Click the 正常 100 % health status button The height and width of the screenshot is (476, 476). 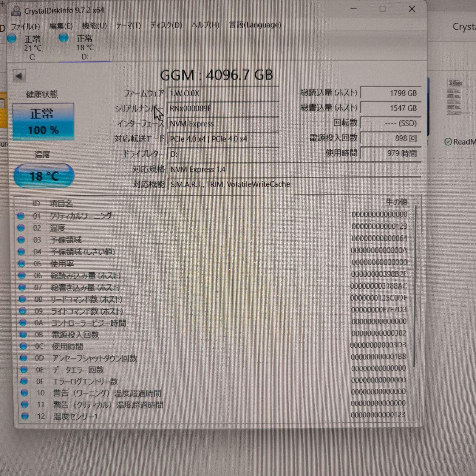[43, 122]
